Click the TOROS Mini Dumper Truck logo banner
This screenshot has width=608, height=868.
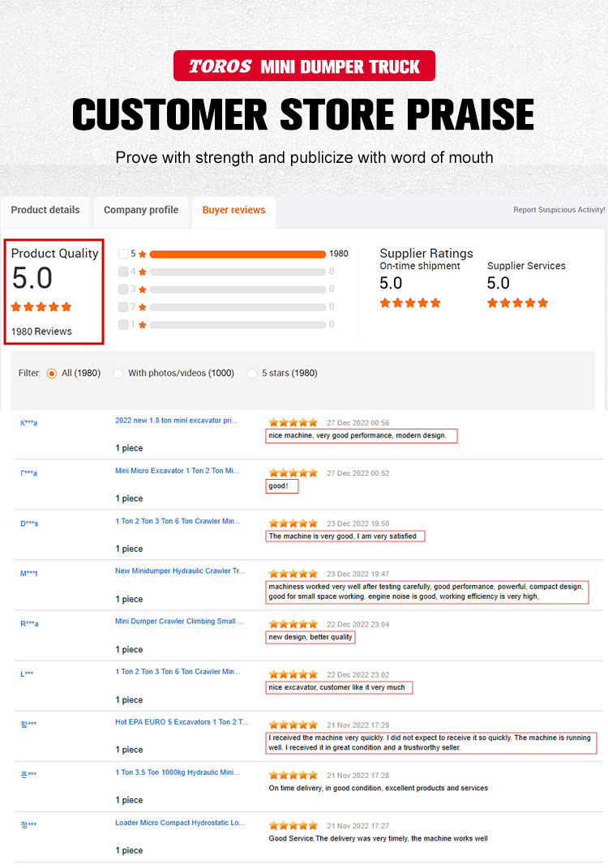[x=304, y=66]
